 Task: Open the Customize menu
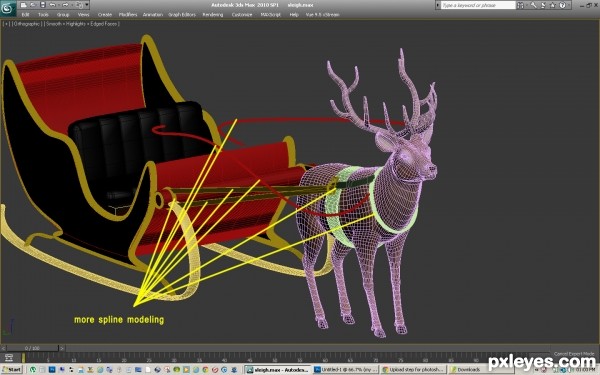(242, 15)
